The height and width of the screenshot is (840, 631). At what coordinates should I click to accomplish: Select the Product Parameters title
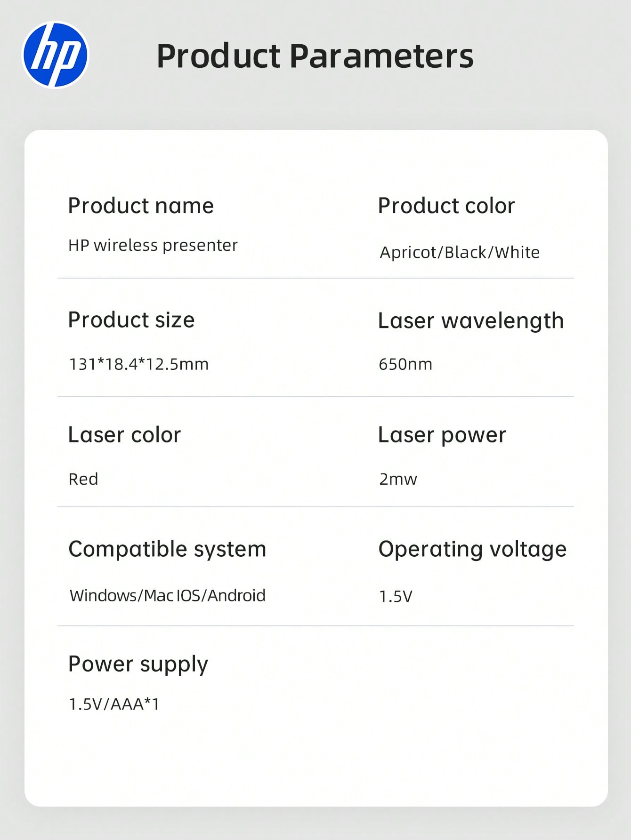tap(315, 56)
